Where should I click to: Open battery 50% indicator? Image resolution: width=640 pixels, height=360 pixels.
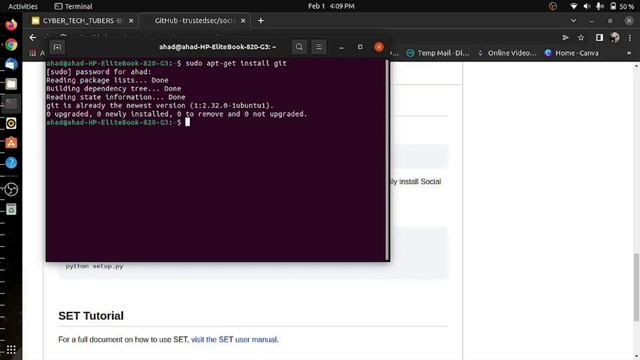[x=622, y=6]
